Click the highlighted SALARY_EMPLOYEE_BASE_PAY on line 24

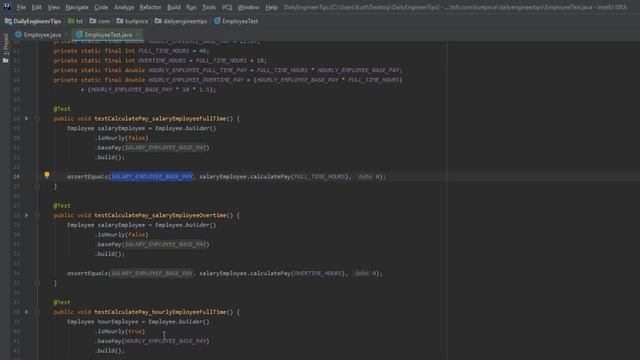(152, 177)
